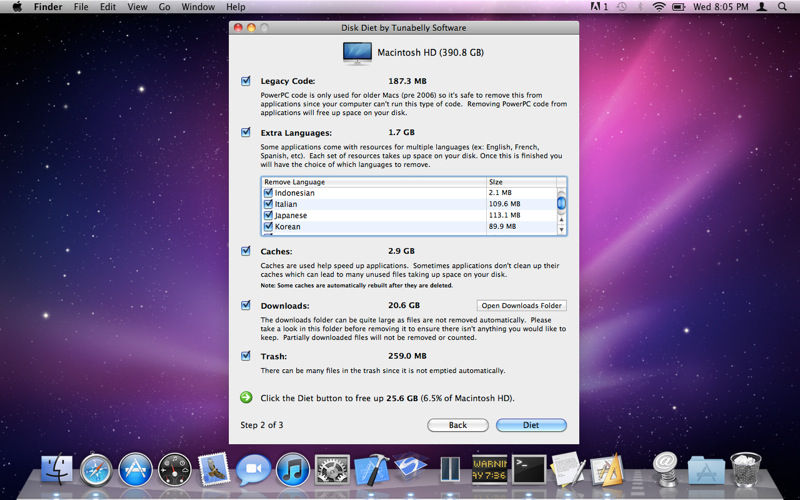Open the Applications folder in Dock

tap(706, 470)
